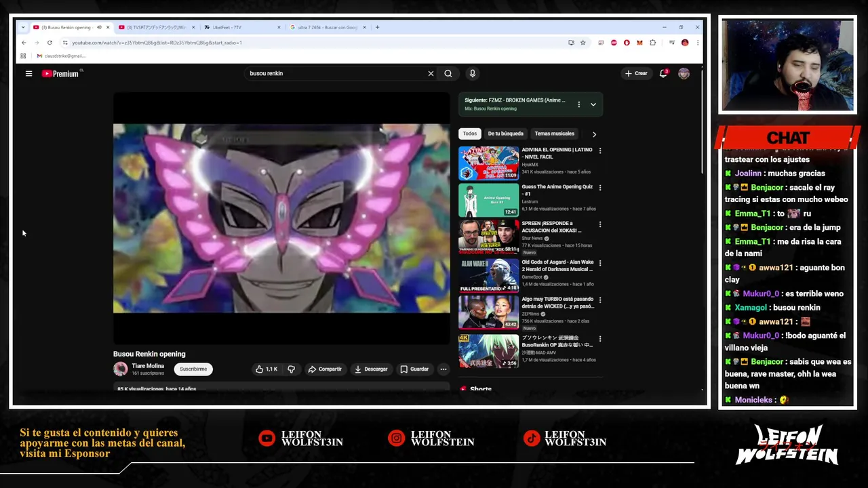Switch to the TVSP browser tab
This screenshot has width=868, height=488.
(156, 27)
